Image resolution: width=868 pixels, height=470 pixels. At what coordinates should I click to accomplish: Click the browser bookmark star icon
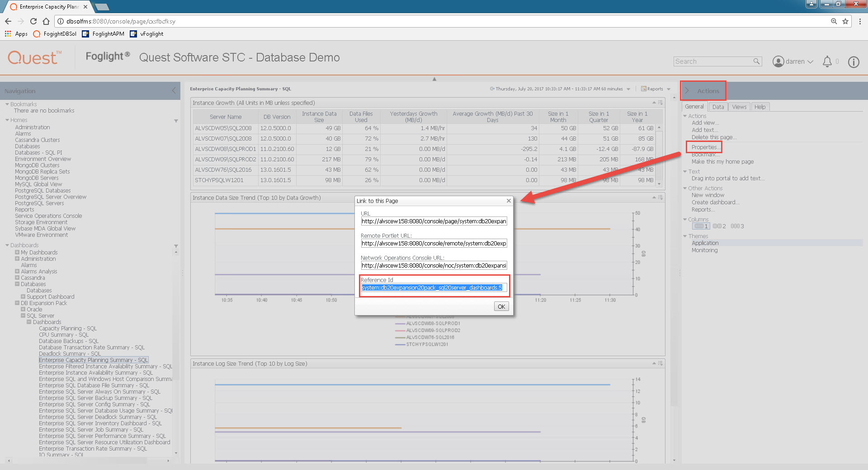tap(845, 21)
